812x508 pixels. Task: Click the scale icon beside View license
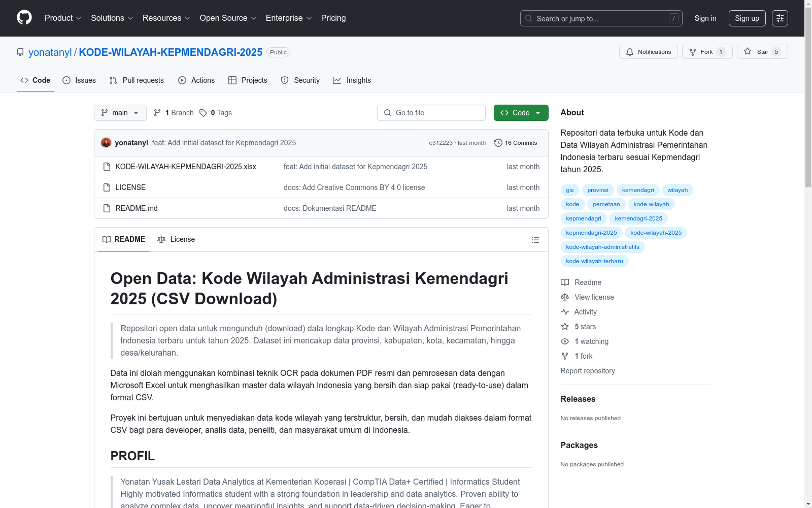pyautogui.click(x=565, y=297)
